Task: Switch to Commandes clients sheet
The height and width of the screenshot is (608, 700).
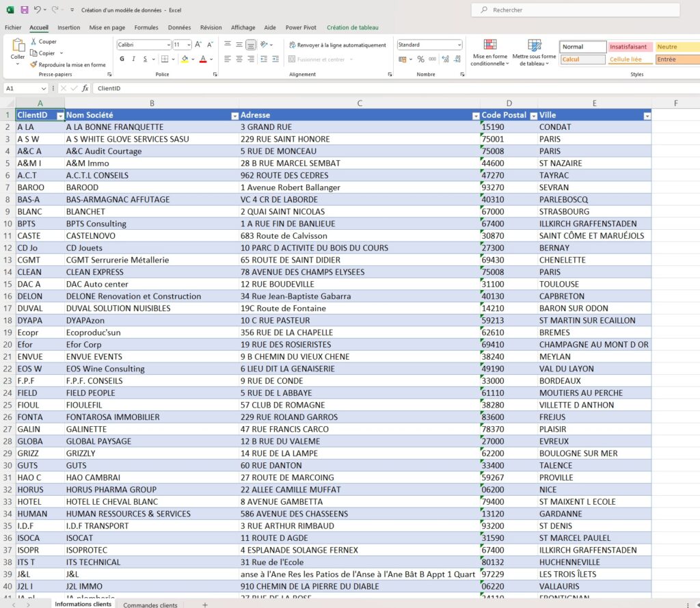Action: click(x=150, y=605)
